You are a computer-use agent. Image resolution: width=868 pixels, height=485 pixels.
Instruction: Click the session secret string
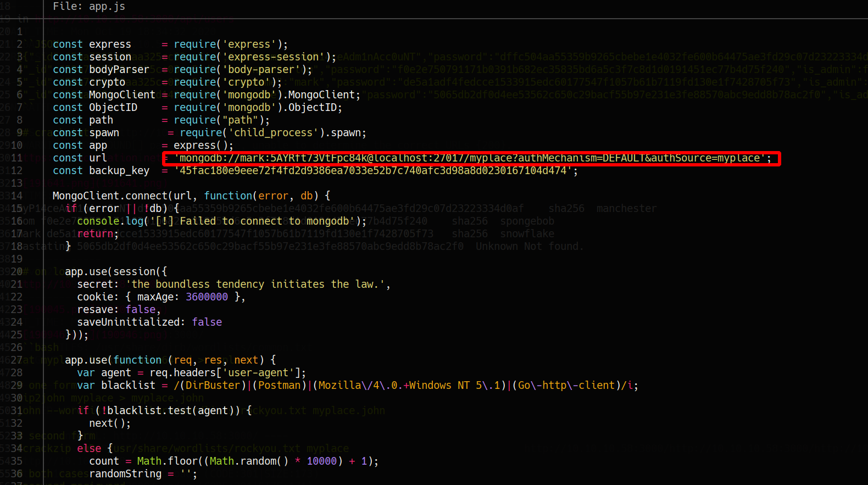(255, 285)
